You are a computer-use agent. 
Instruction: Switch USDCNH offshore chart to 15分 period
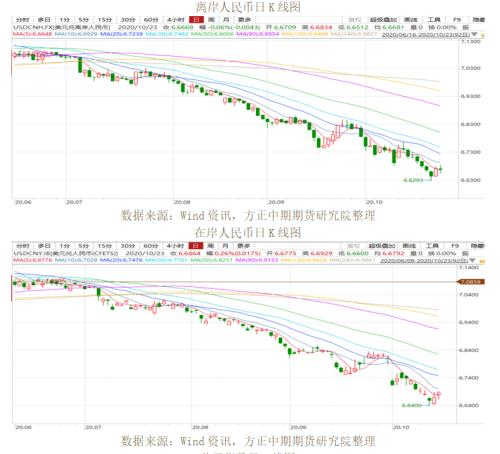coord(105,20)
